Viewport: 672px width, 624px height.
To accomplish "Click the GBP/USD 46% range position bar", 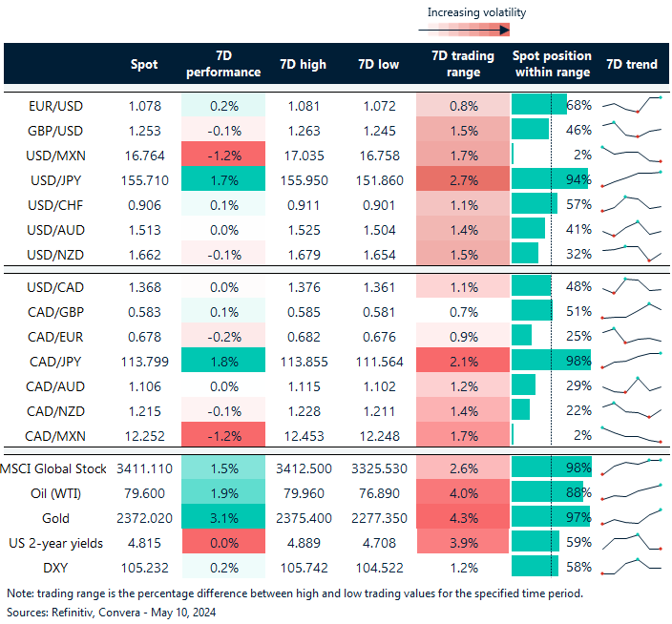I will 531,129.
